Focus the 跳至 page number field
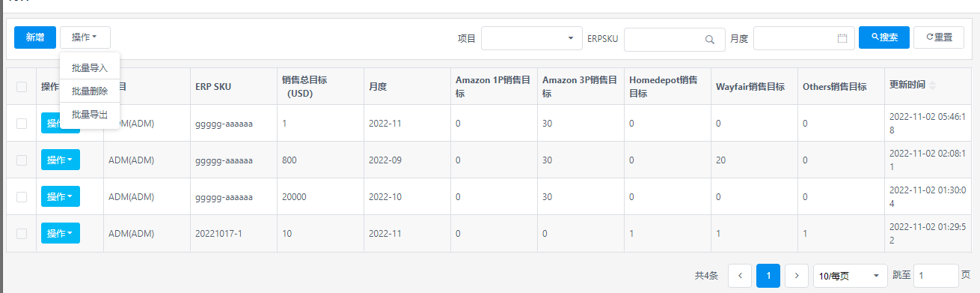Viewport: 980px width, 293px height. (x=936, y=276)
